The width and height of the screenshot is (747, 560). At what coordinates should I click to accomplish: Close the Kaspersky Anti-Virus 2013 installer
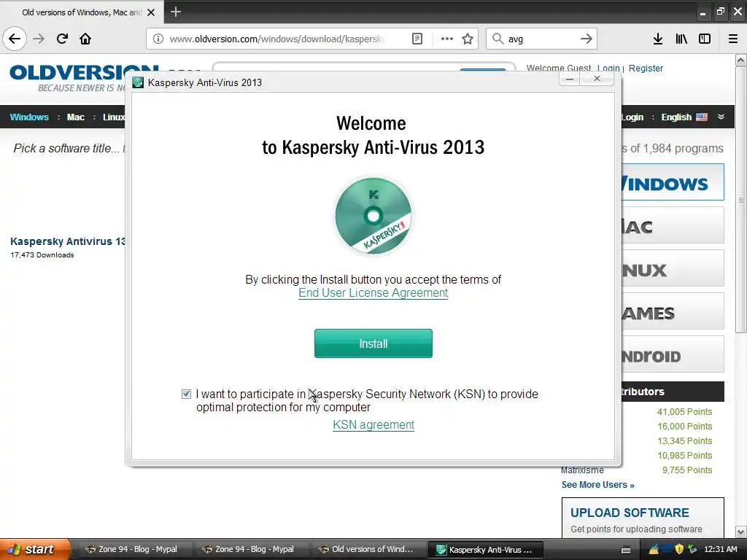[x=597, y=79]
